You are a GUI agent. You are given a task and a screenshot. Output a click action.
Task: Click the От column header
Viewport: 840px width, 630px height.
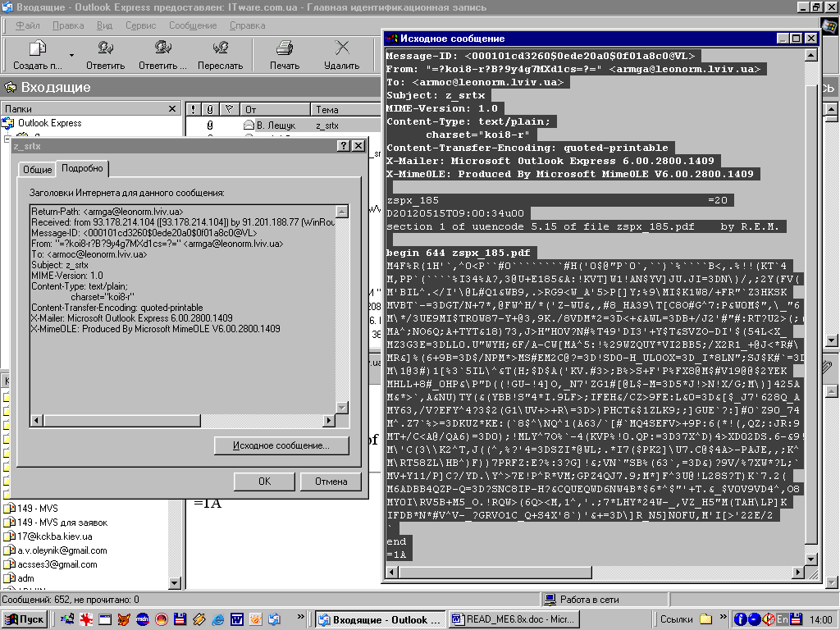point(276,109)
